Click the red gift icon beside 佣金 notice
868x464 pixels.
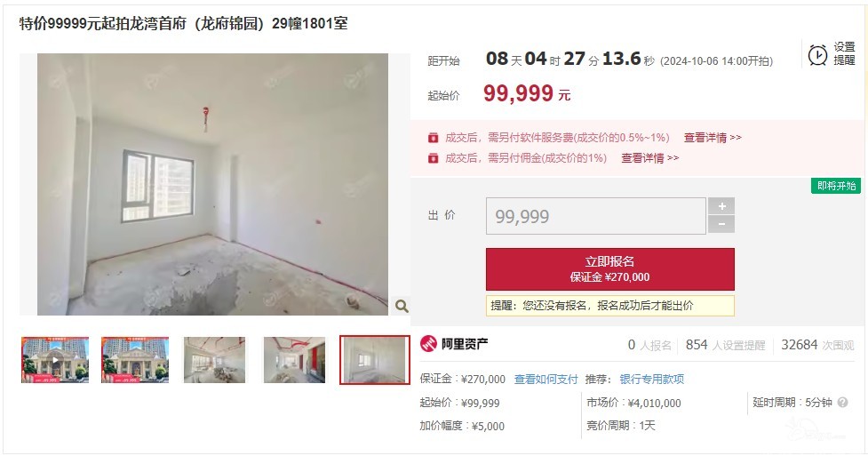pos(433,158)
